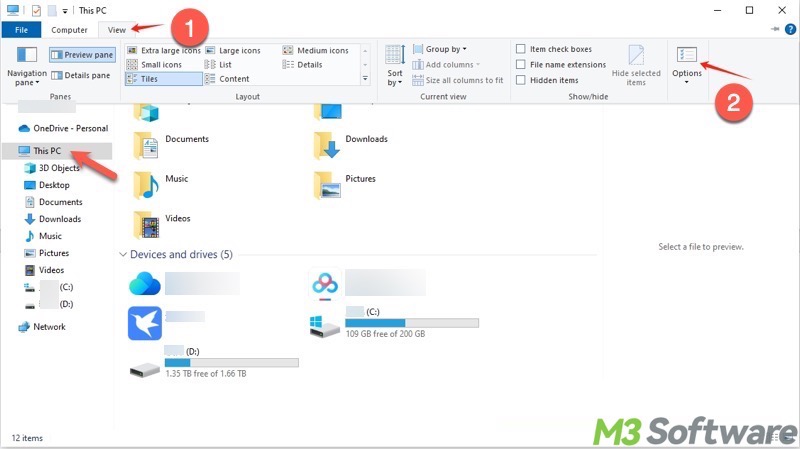Toggle the Preview pane button
800x449 pixels.
pyautogui.click(x=82, y=54)
